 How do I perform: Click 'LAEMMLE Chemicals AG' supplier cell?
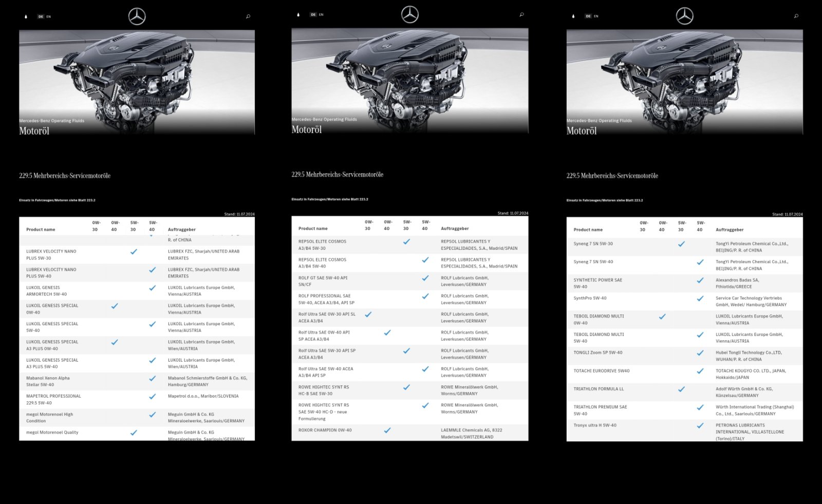point(471,434)
